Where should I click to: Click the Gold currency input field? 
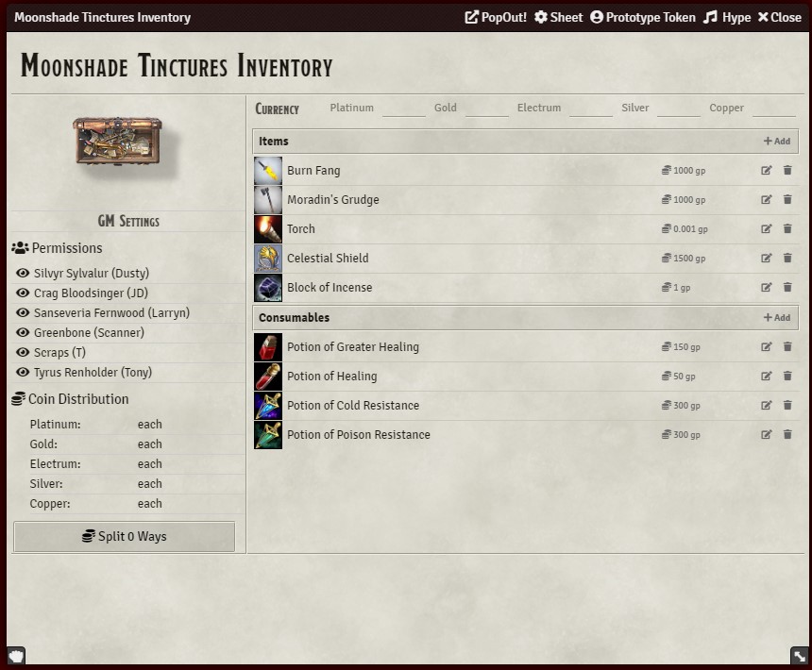[x=487, y=109]
